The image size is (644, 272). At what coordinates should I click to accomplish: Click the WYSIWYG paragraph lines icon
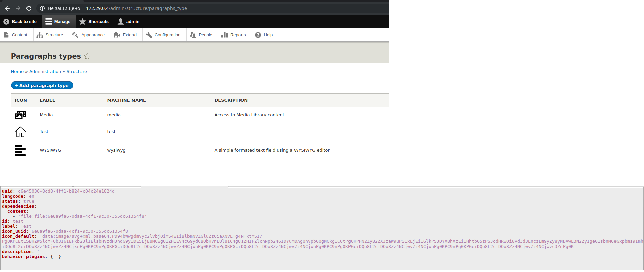20,150
